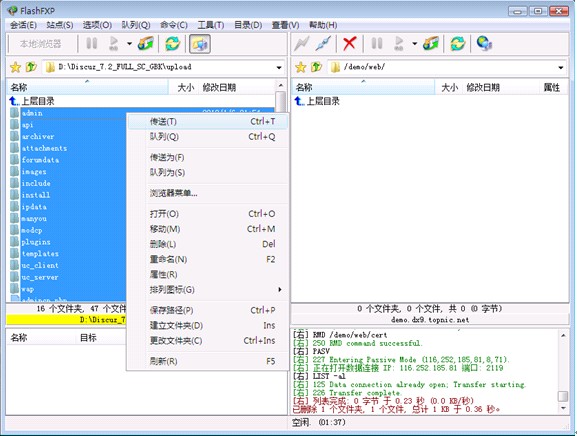Expand the 排列图标(G) submenu
The height and width of the screenshot is (436, 577).
(x=208, y=290)
